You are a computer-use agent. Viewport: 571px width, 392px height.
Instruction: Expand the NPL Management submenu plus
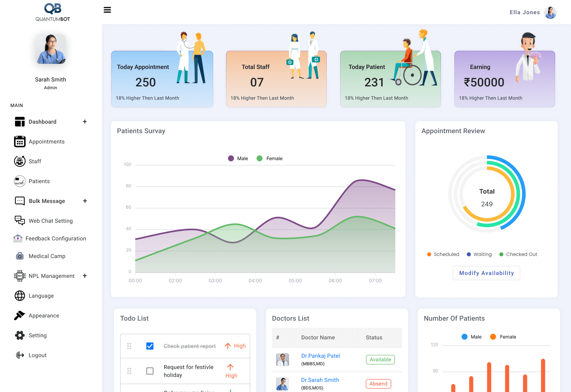pos(85,276)
